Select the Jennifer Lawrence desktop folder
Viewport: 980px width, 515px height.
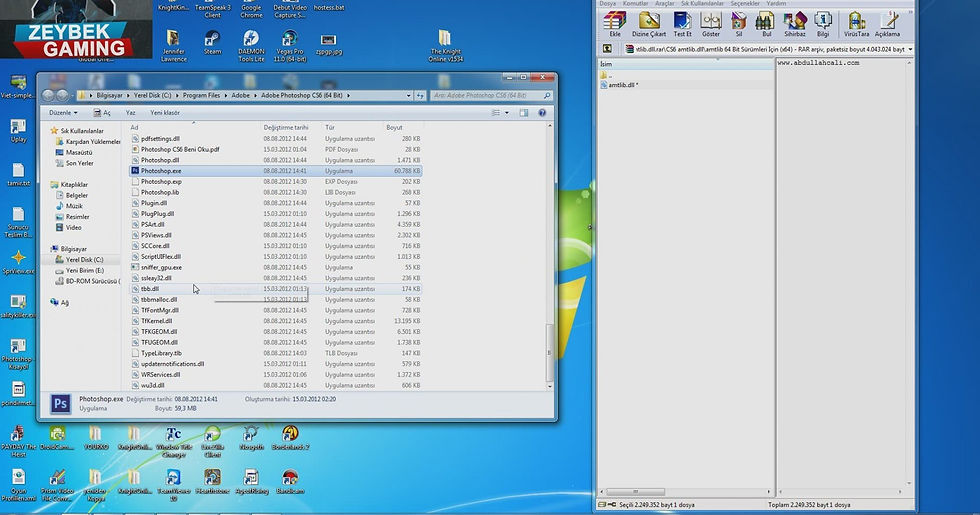point(174,46)
